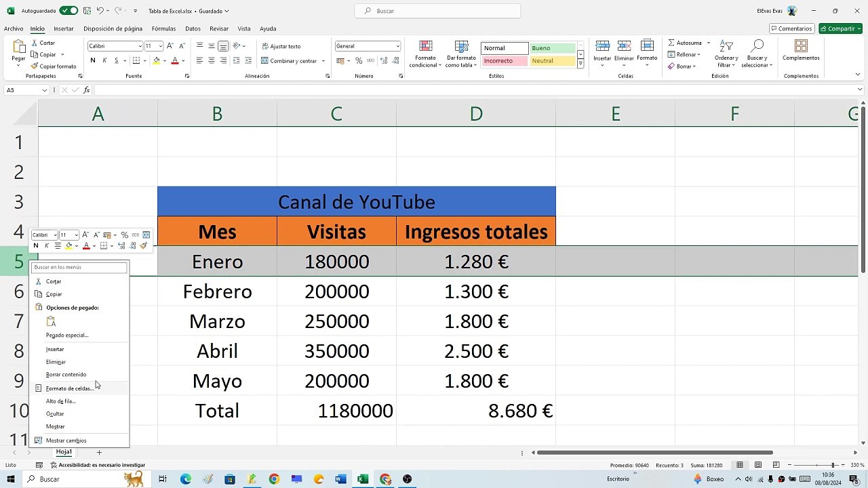
Task: Apply the pink Incorrecto cell style
Action: [505, 61]
